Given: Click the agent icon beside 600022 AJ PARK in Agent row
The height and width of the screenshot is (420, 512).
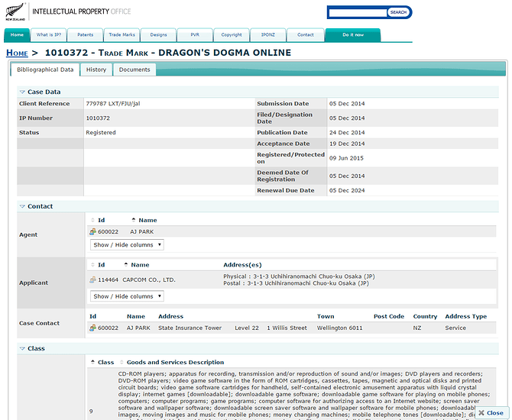Looking at the screenshot, I should pos(92,231).
